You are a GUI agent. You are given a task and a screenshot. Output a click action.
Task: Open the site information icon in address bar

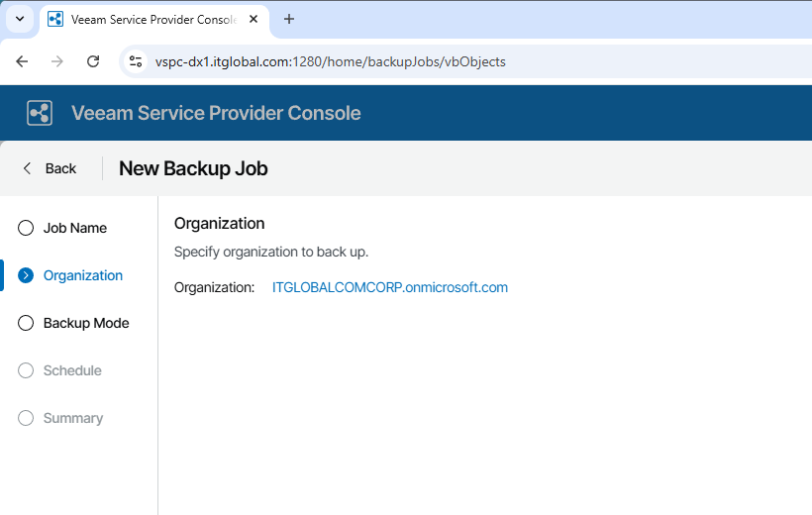136,61
